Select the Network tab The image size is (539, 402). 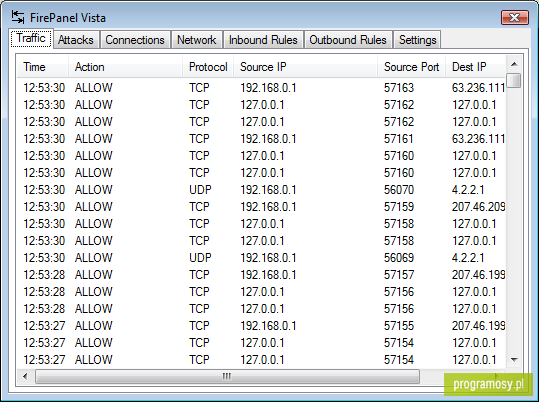tap(196, 40)
